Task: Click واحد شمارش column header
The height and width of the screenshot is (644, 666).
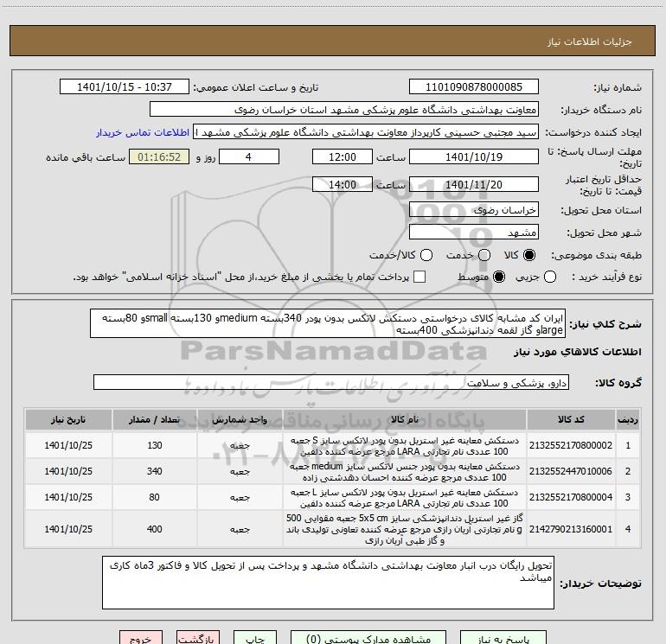Action: pos(240,419)
